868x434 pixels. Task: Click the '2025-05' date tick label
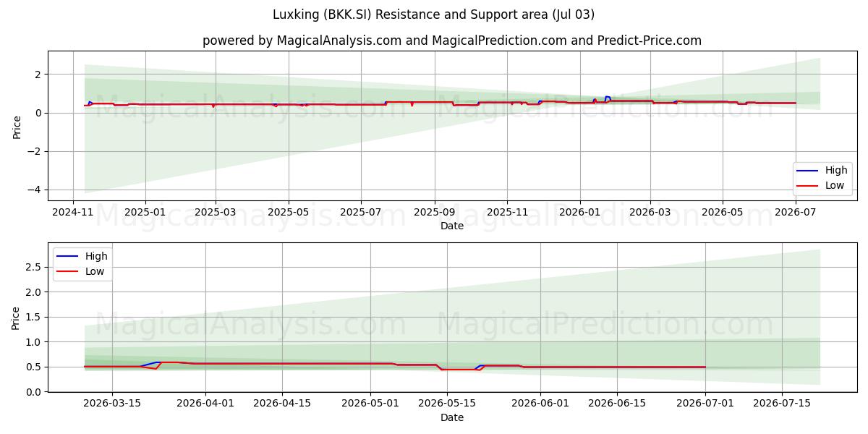[289, 213]
